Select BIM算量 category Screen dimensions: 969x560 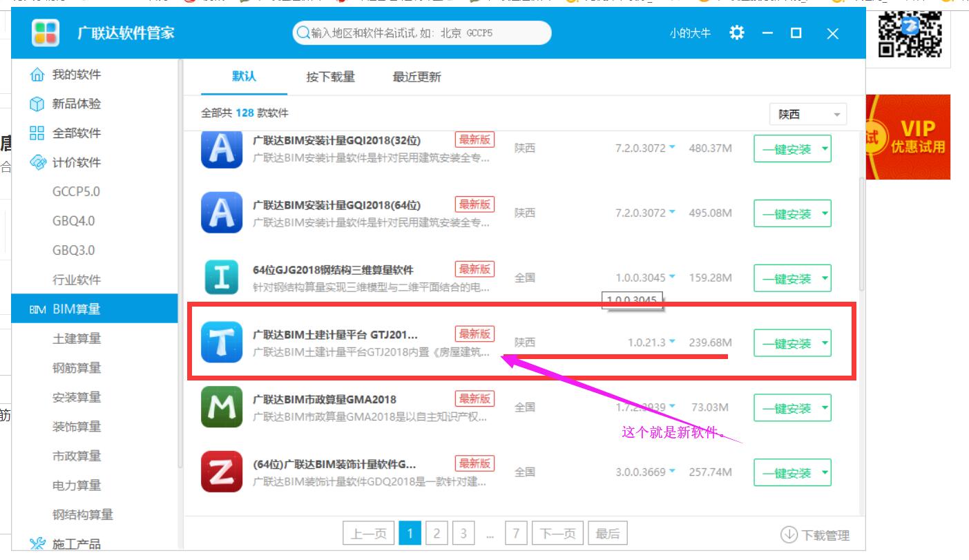pyautogui.click(x=94, y=309)
